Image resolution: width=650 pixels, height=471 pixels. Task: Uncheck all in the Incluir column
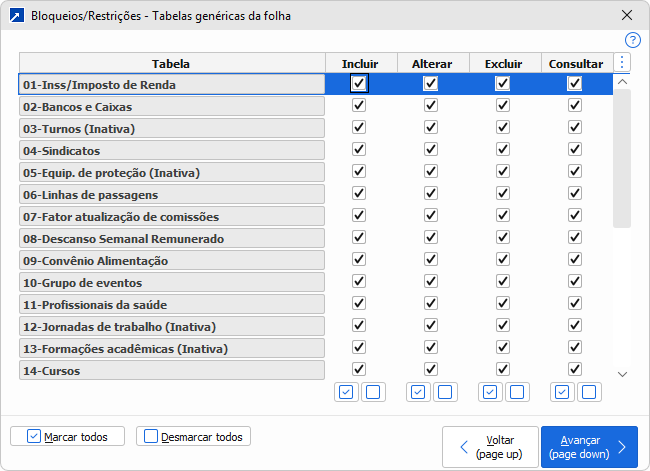click(x=372, y=392)
